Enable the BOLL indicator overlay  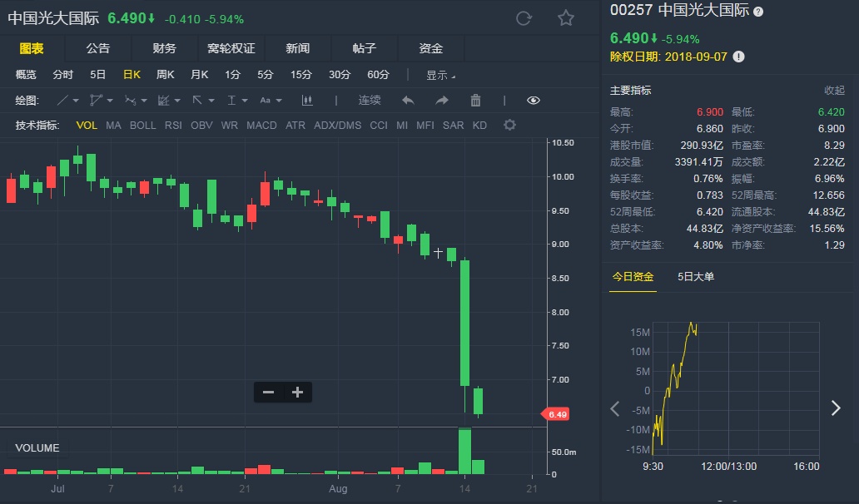(142, 126)
